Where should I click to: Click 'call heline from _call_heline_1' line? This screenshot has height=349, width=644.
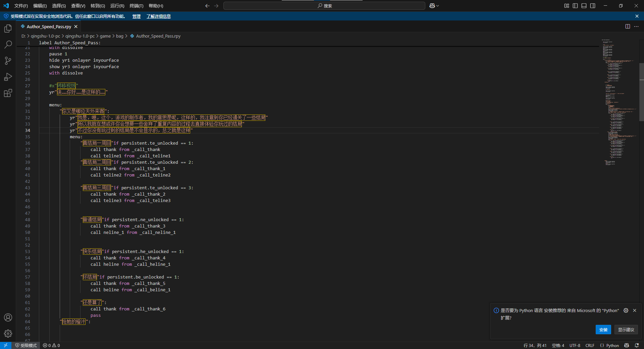[x=130, y=264]
